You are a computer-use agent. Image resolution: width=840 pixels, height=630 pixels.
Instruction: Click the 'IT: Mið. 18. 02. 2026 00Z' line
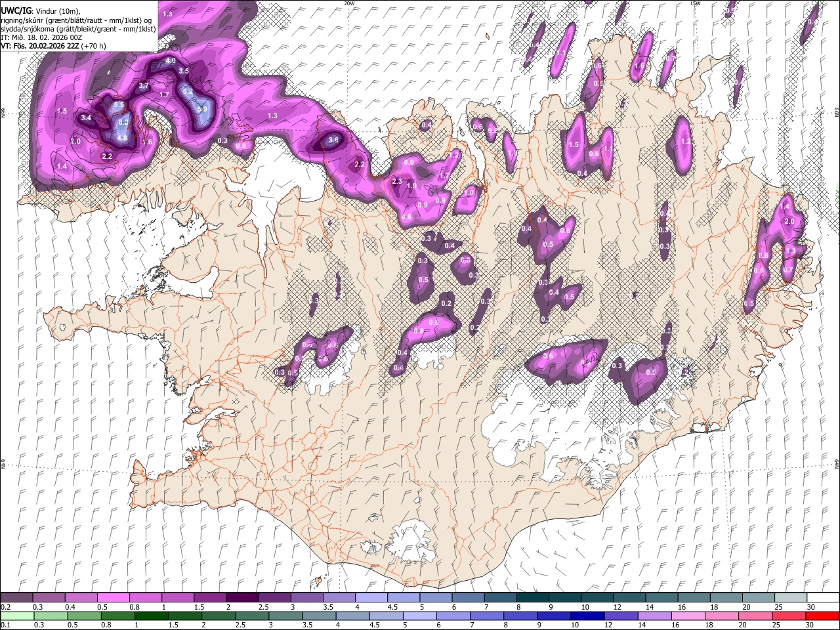[x=41, y=37]
